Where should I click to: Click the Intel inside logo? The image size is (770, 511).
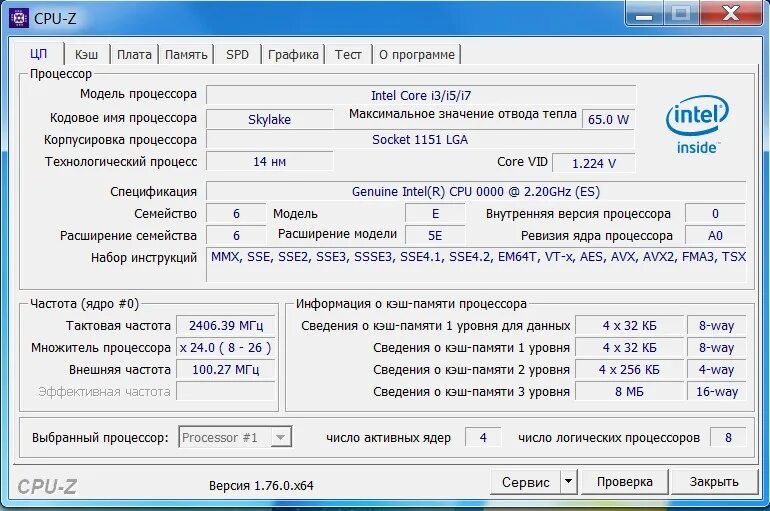point(697,125)
